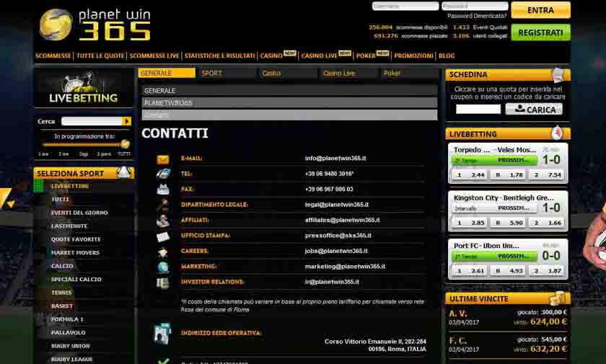Click the coupon icon in Schedina header
This screenshot has width=606, height=364.
pyautogui.click(x=559, y=75)
